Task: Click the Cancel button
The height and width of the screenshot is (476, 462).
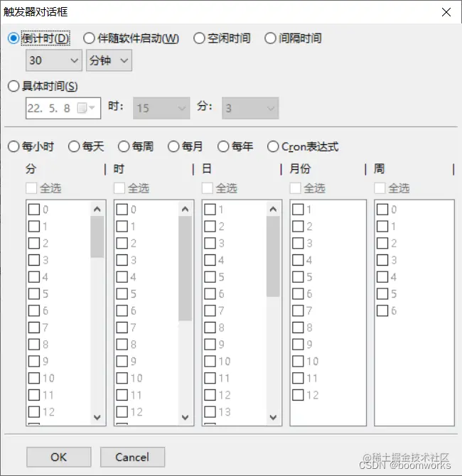Action: (x=132, y=457)
